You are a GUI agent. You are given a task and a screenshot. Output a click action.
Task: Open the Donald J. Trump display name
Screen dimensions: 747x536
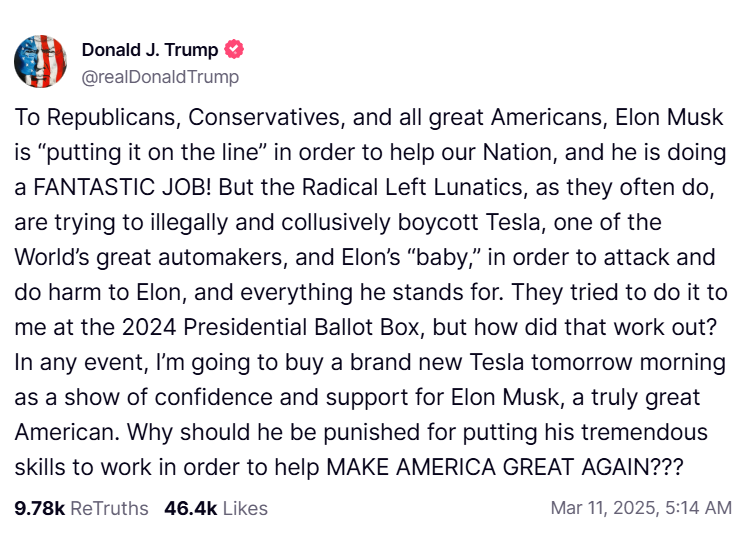(149, 50)
